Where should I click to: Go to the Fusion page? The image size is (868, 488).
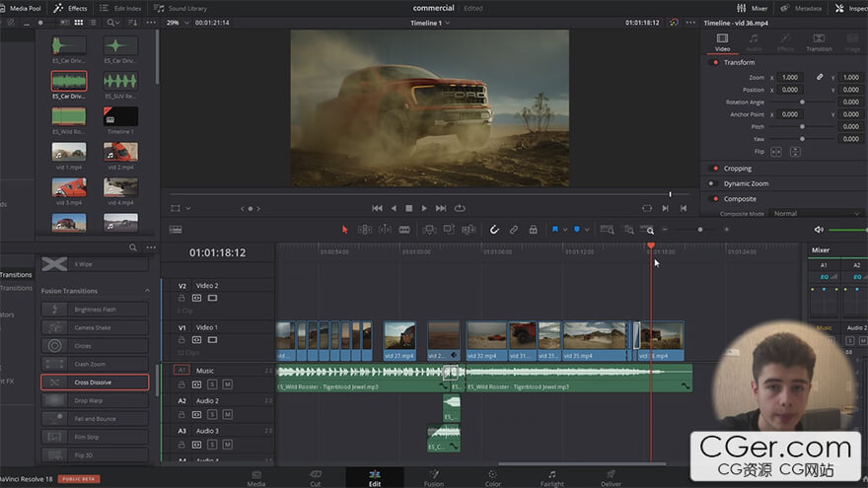[434, 478]
